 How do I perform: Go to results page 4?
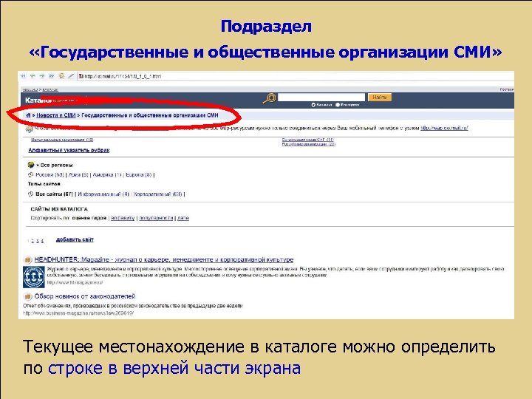(42, 242)
